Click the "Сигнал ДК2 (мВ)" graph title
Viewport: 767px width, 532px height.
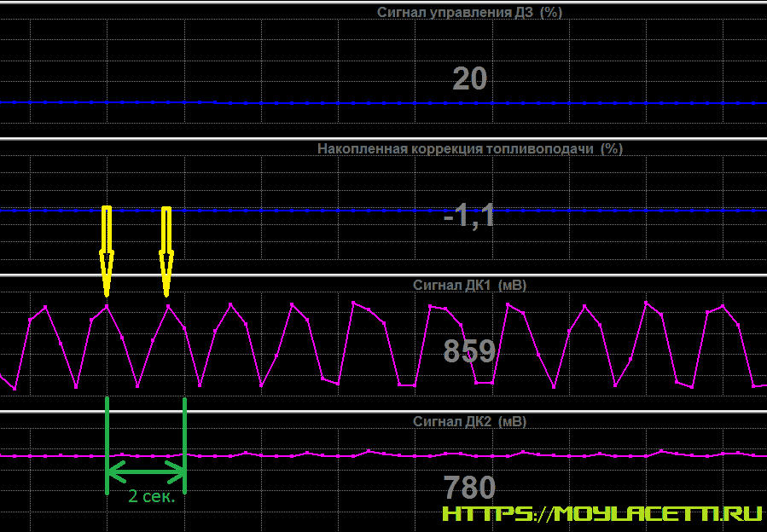pos(469,421)
